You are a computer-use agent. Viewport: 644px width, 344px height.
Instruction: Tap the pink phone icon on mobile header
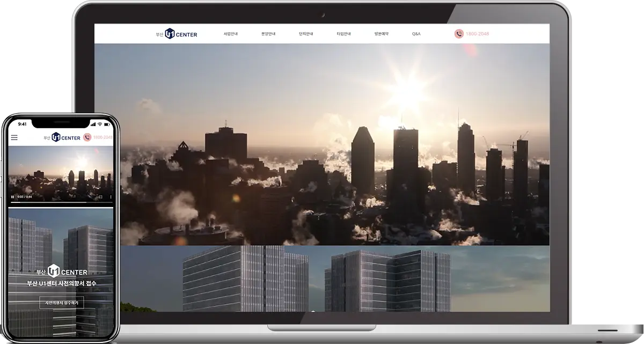87,138
